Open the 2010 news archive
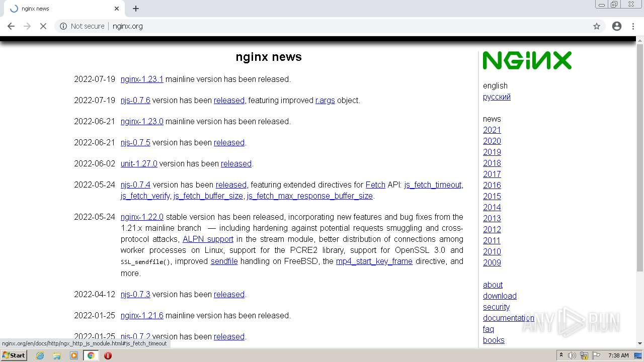644x362 pixels. tap(492, 251)
